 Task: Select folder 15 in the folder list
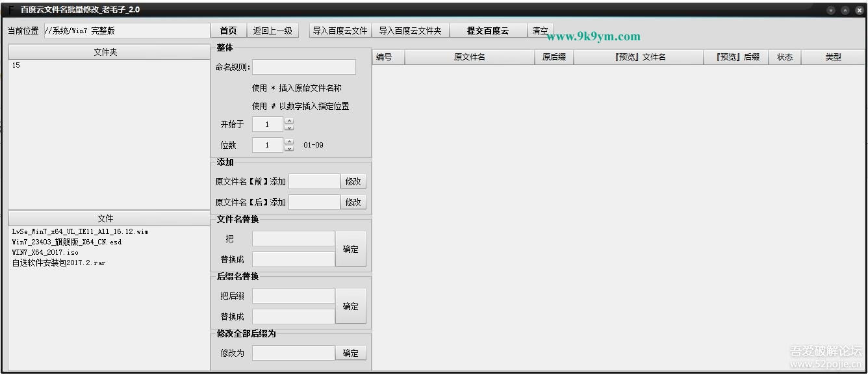click(x=16, y=65)
